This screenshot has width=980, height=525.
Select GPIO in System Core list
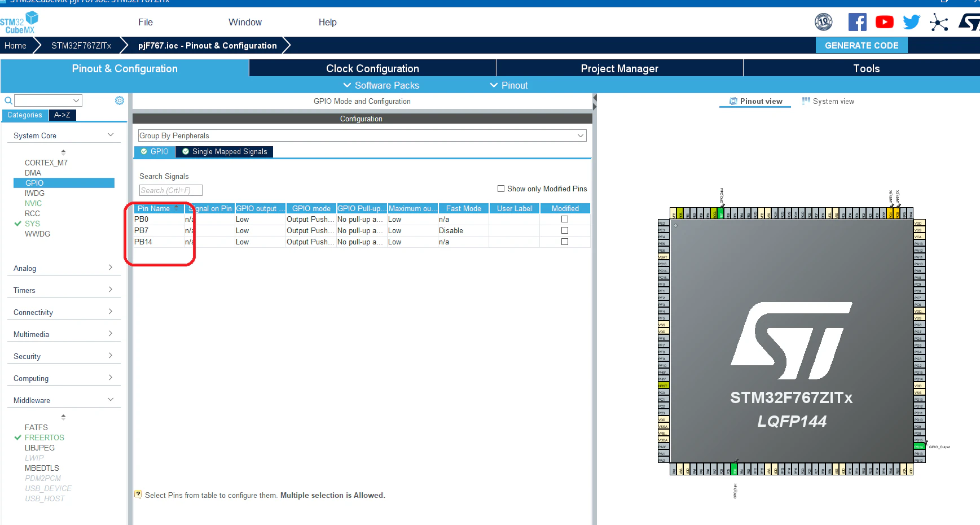click(64, 183)
